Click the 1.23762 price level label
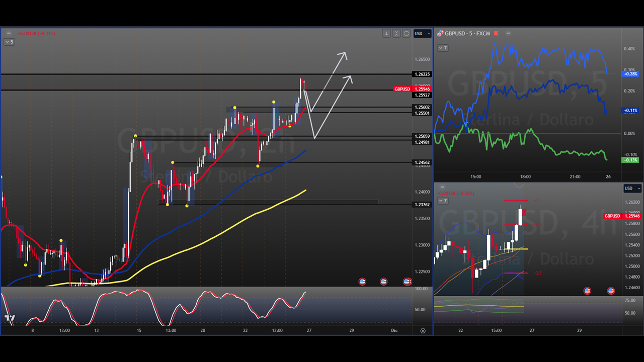 tap(422, 205)
